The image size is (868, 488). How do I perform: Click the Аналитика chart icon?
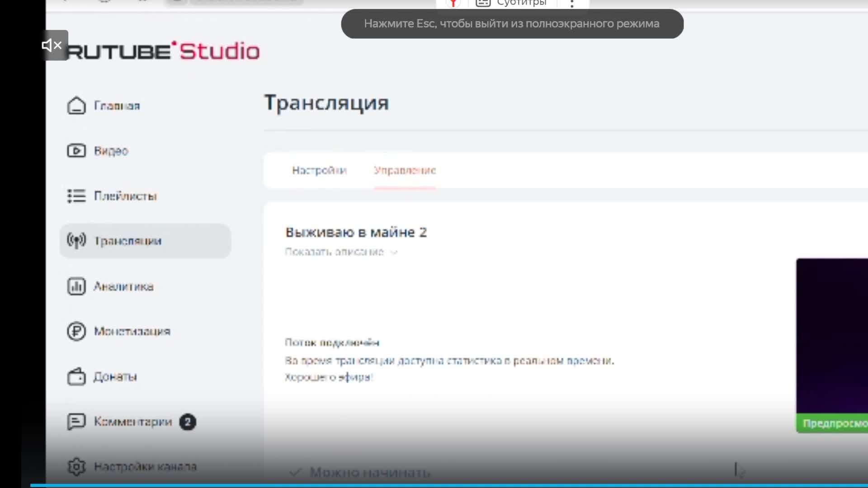click(76, 286)
